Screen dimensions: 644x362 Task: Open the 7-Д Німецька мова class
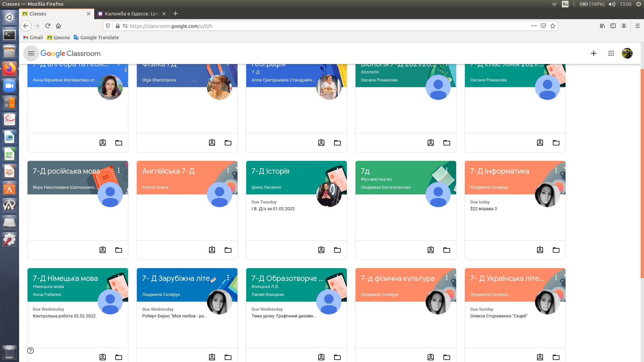(x=65, y=278)
